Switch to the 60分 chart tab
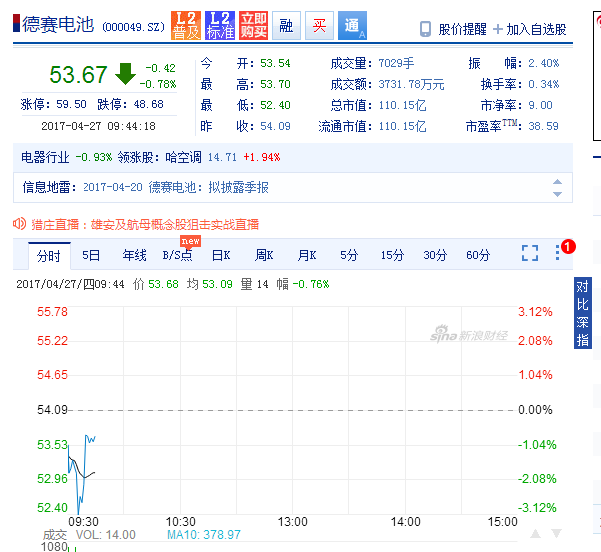 [x=478, y=255]
